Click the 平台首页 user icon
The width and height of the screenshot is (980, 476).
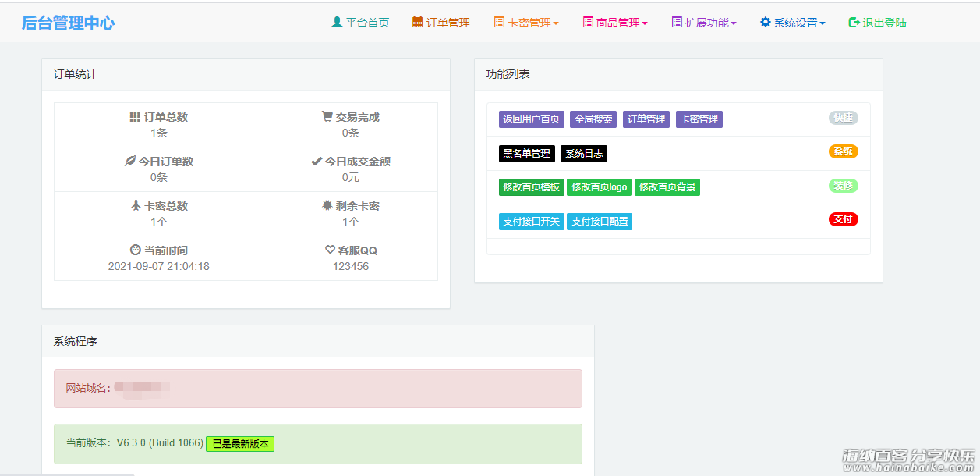click(337, 22)
